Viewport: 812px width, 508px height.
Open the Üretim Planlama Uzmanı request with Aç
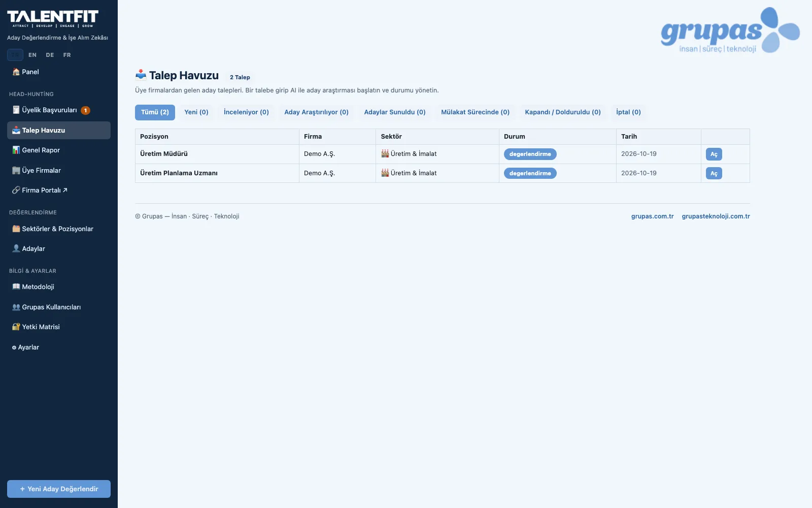714,174
